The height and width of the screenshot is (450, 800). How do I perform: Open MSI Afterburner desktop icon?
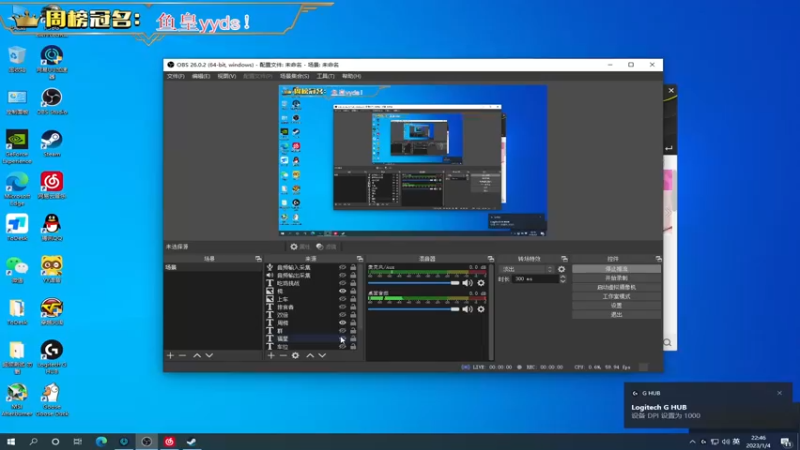pos(17,399)
